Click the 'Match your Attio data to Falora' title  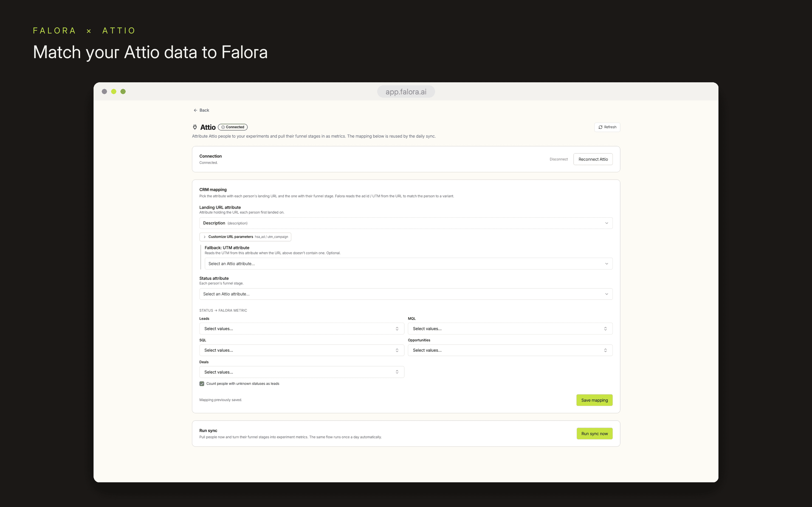pyautogui.click(x=150, y=52)
